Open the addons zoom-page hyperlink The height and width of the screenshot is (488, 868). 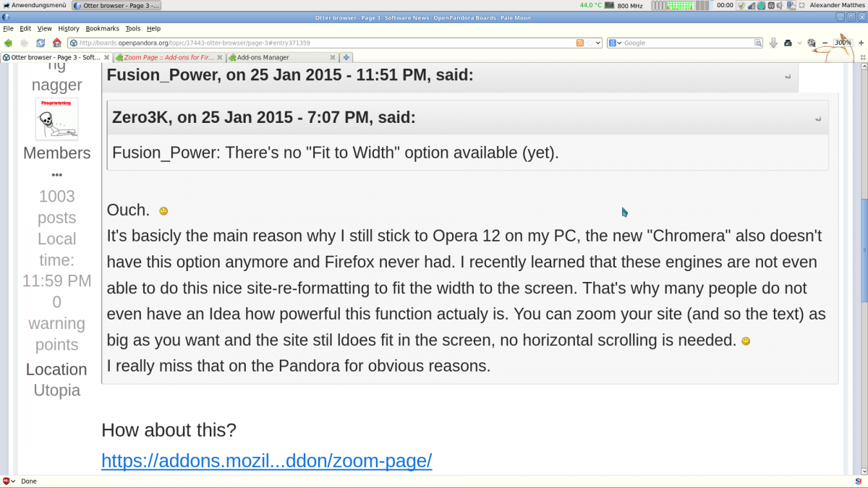[266, 461]
